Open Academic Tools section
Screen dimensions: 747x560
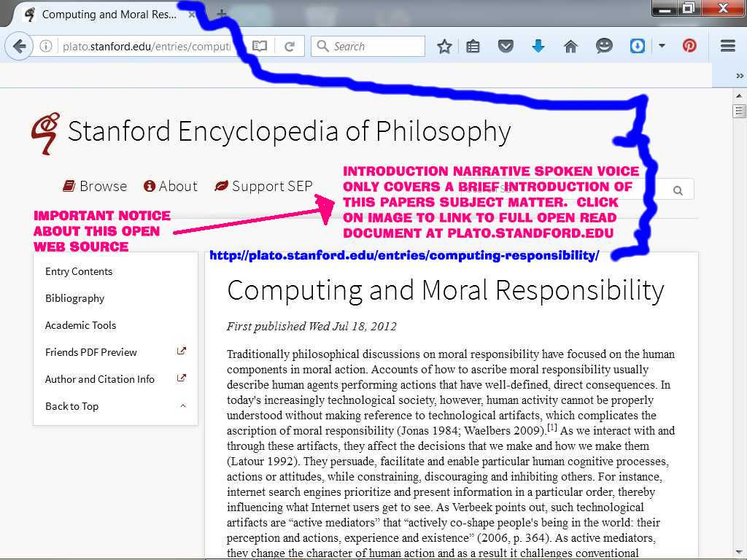point(80,325)
